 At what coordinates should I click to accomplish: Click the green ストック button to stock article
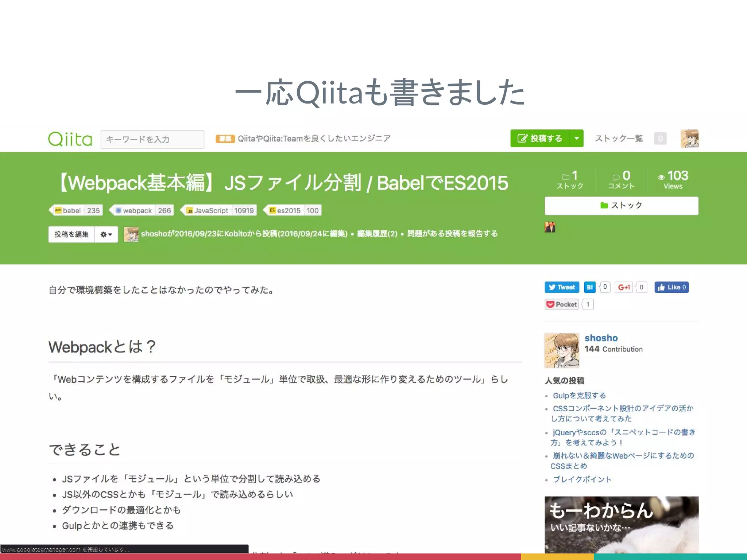pos(621,206)
